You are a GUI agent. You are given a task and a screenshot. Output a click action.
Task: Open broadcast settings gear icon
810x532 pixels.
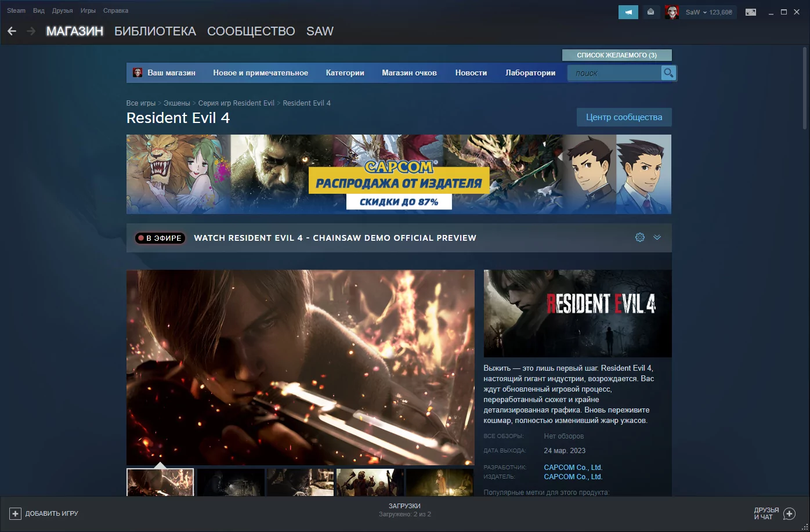pos(640,237)
